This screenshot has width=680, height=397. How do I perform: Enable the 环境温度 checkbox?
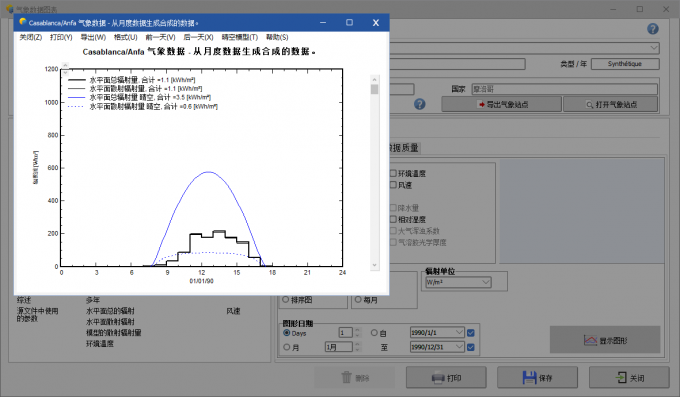point(393,174)
